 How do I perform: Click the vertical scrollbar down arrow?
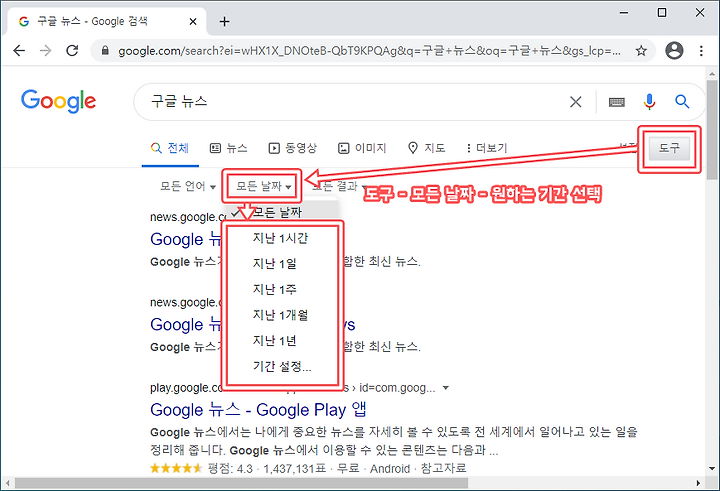pos(712,469)
